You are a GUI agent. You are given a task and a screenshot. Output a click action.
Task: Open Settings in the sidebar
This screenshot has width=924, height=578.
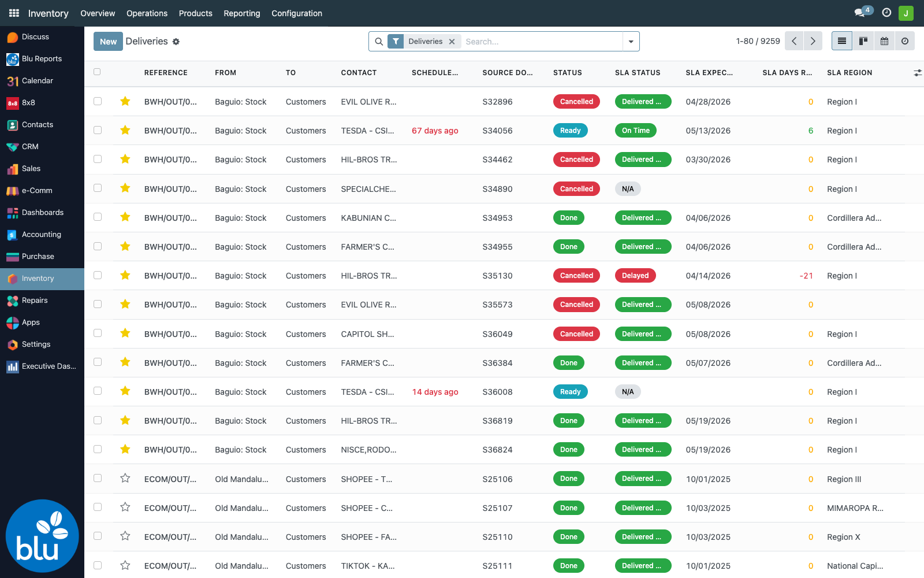42,344
